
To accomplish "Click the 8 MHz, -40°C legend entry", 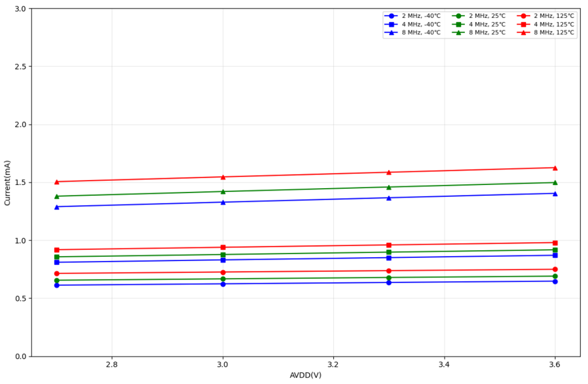I will tap(413, 33).
